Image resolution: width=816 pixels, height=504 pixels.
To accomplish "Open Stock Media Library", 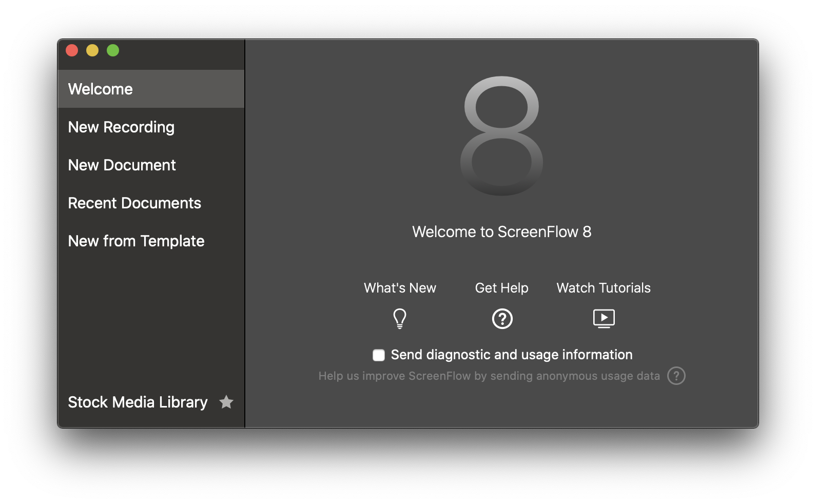I will coord(138,402).
